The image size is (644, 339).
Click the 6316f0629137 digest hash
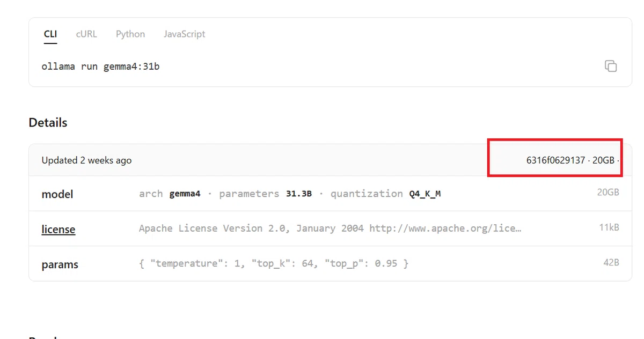tap(555, 160)
